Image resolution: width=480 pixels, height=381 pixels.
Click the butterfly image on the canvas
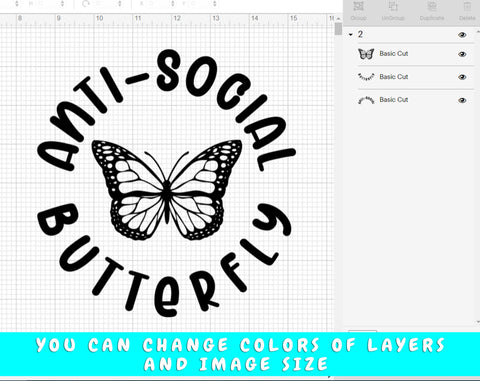coord(167,189)
